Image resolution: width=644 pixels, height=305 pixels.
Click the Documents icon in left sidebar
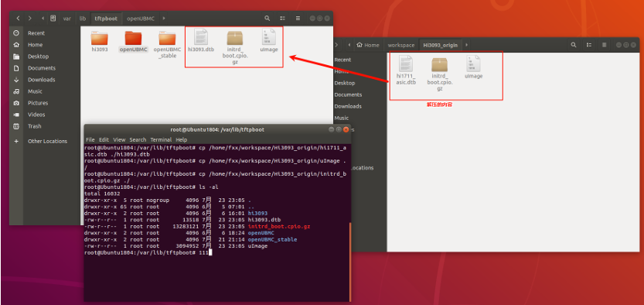(x=16, y=68)
